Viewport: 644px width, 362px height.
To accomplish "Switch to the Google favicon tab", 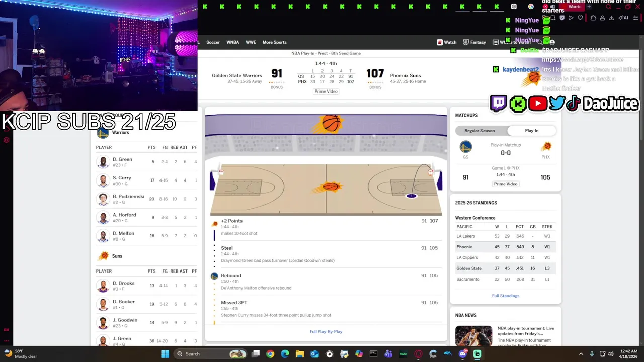I will point(531,7).
